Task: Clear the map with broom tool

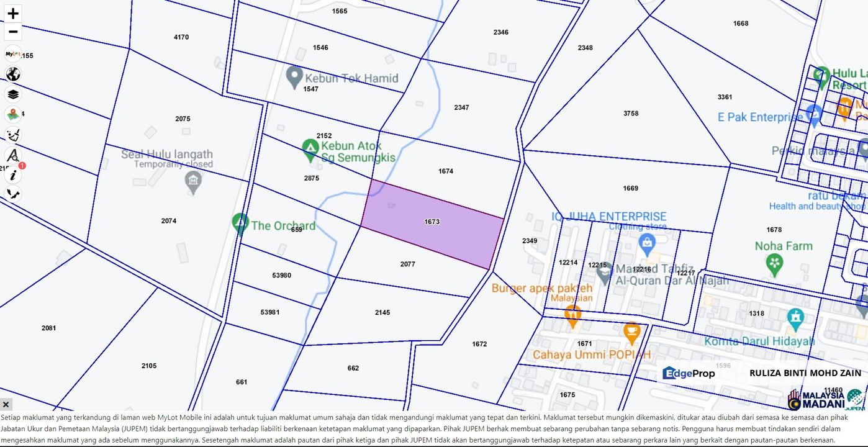Action: tap(13, 134)
